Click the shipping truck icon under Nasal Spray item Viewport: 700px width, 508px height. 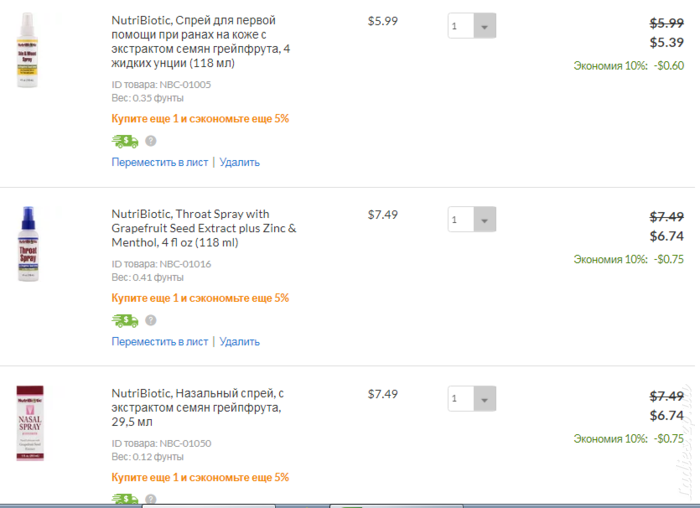tap(125, 499)
